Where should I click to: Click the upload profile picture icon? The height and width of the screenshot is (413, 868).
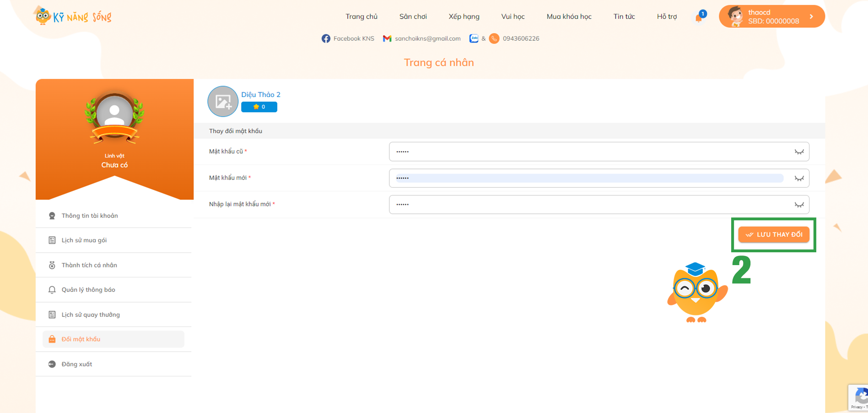point(223,101)
